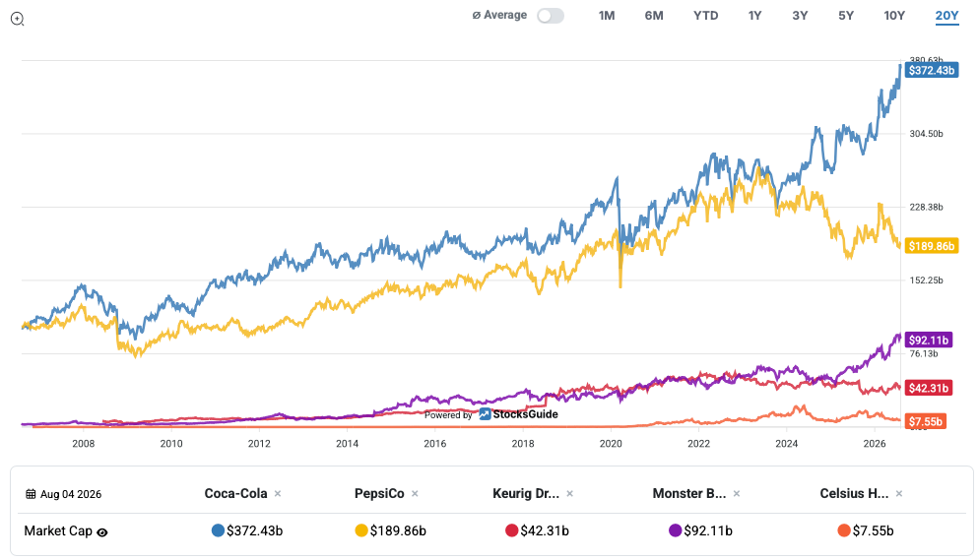The height and width of the screenshot is (560, 978).
Task: Click the 2014 x-axis label
Action: [x=347, y=444]
